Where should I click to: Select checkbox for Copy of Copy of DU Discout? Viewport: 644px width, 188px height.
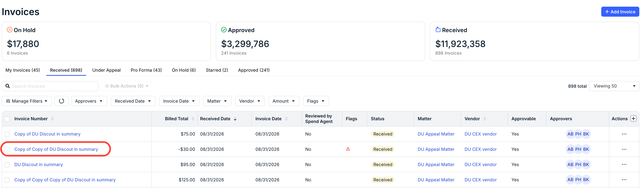pyautogui.click(x=7, y=150)
